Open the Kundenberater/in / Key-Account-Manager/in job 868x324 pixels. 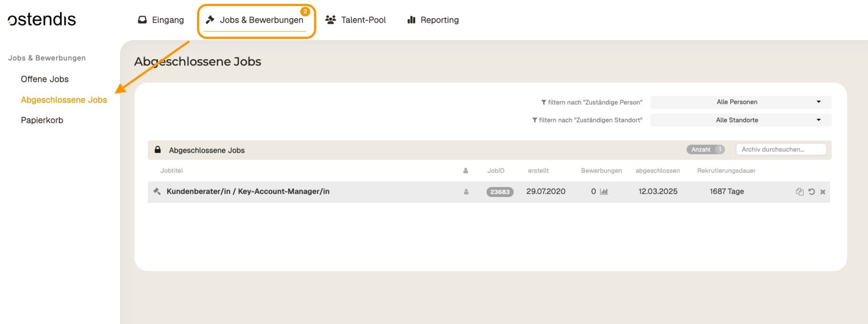coord(248,192)
